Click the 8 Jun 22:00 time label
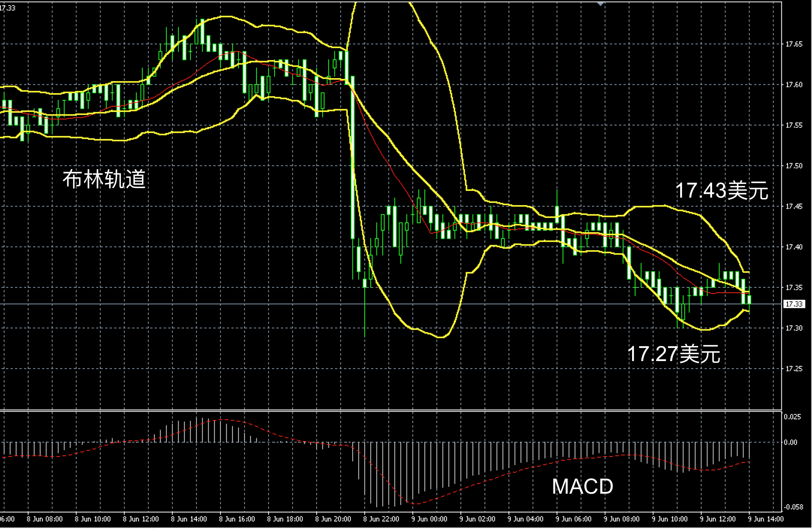This screenshot has height=529, width=812. point(381,519)
